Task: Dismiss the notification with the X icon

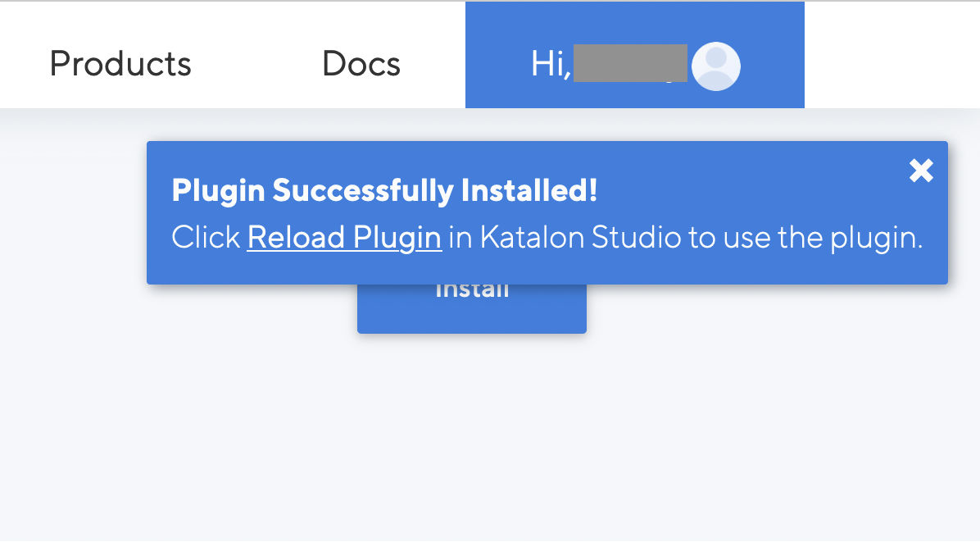Action: (x=921, y=171)
